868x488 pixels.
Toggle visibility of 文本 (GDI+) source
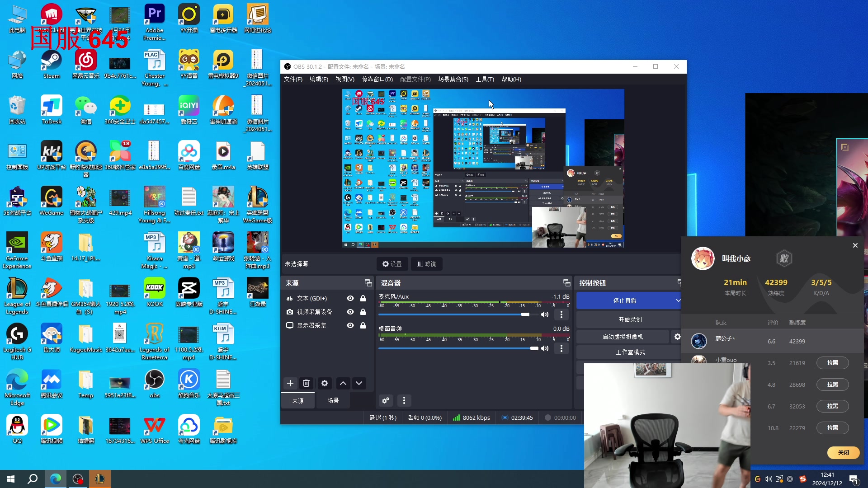point(350,298)
